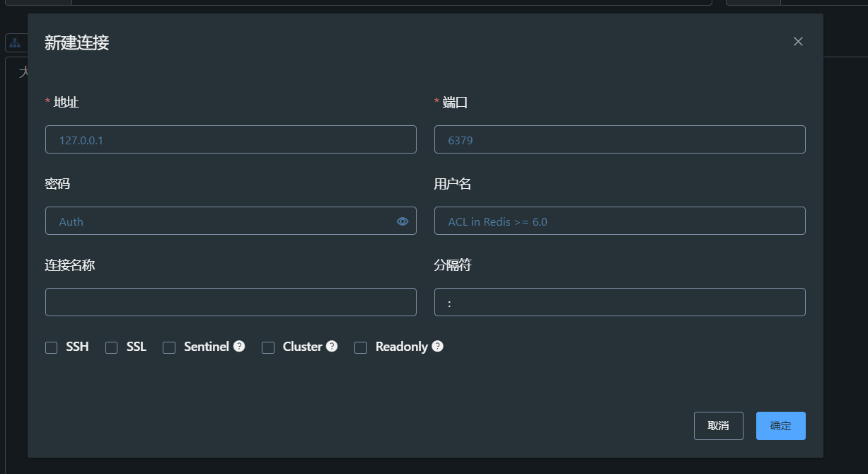Image resolution: width=868 pixels, height=474 pixels.
Task: Click the 取消 button
Action: (x=719, y=426)
